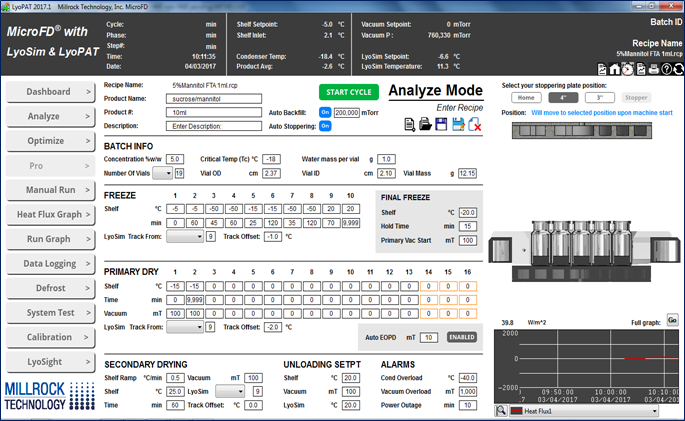Screen dimensions: 685x421
Task: Select the 3" stoppering plate position
Action: [600, 98]
